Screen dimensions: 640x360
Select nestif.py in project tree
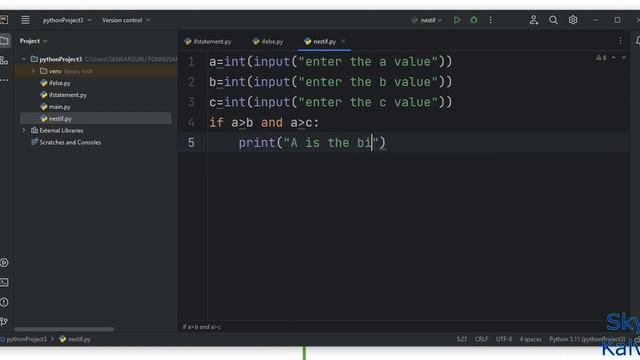[60, 118]
